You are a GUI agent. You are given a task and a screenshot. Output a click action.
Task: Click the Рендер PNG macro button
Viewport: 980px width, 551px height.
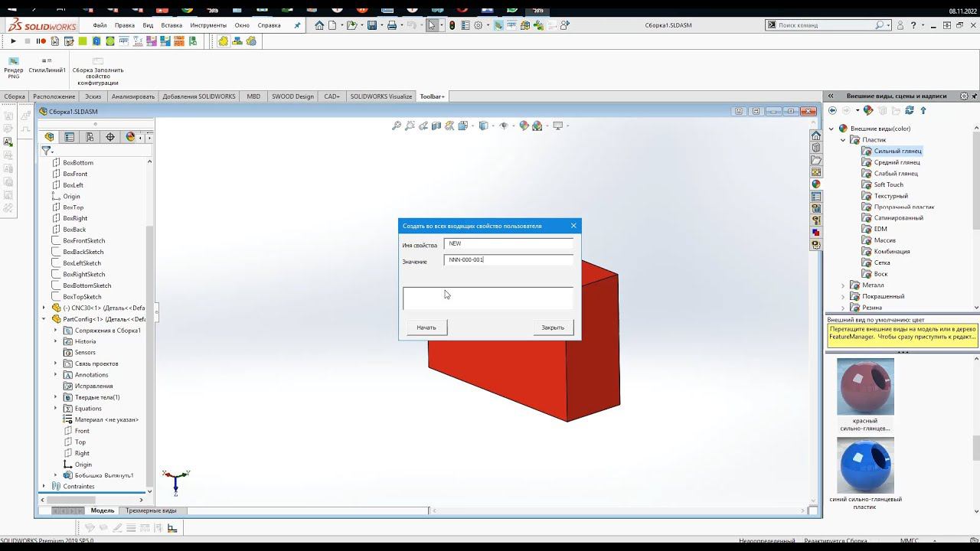coord(14,67)
